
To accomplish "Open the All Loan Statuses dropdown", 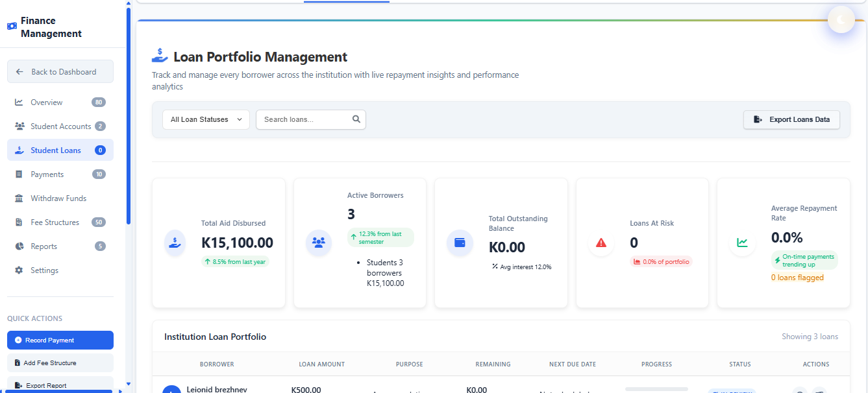I will [206, 119].
